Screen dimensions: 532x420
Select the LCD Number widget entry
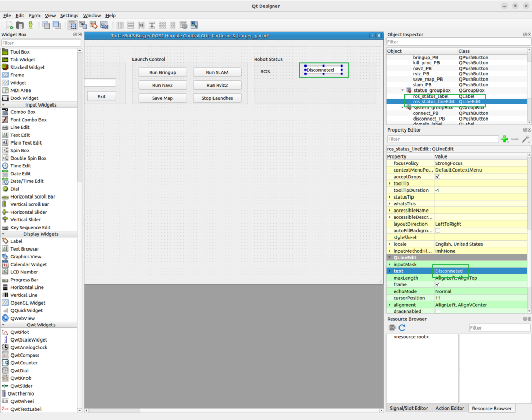coord(24,272)
